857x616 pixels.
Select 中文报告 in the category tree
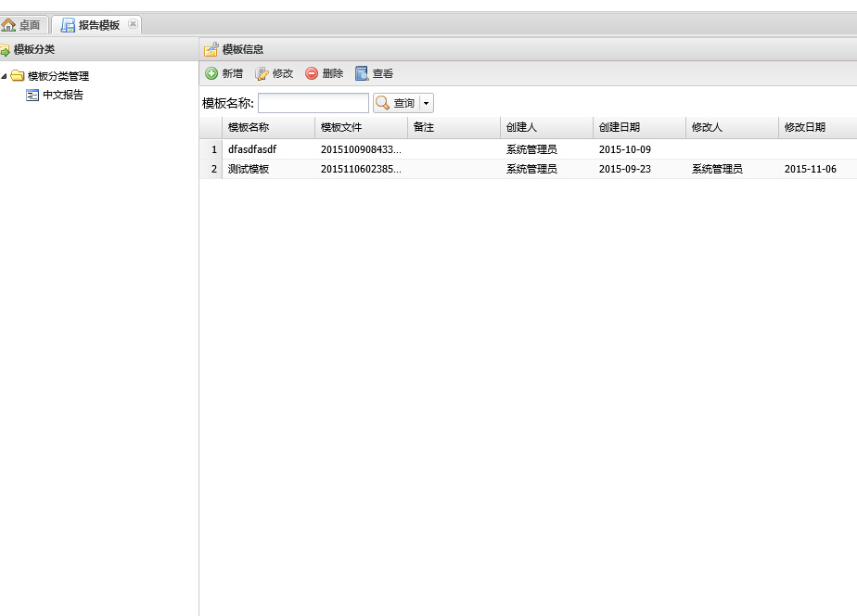click(62, 95)
